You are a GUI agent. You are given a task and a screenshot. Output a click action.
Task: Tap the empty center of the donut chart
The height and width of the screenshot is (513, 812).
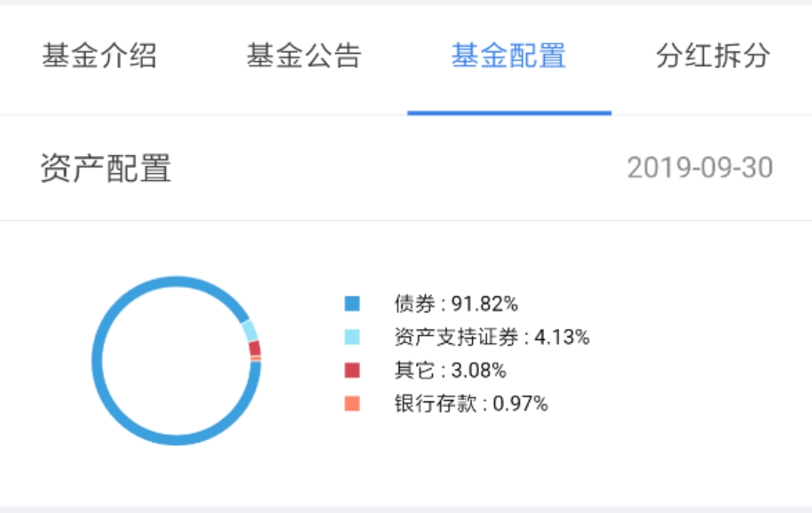(x=176, y=361)
